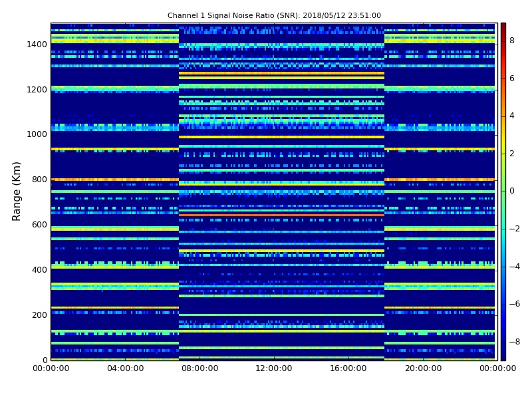Click the colorbar label −2

coord(515,229)
